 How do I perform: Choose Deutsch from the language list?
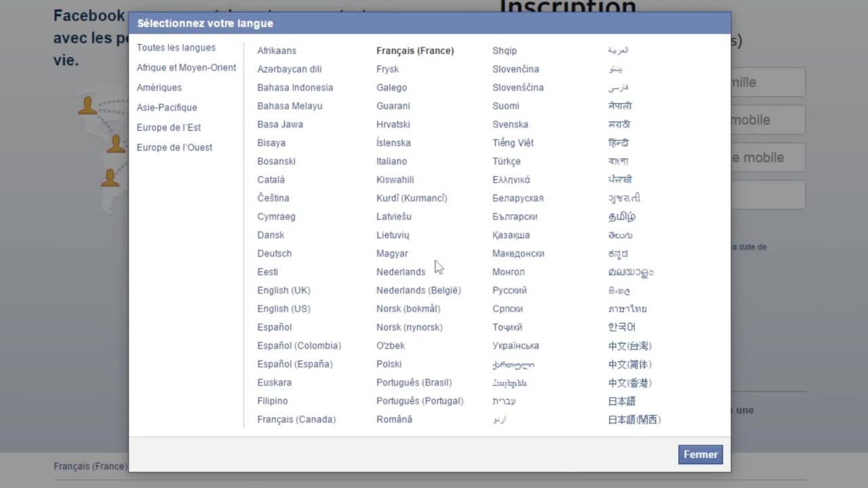(274, 253)
